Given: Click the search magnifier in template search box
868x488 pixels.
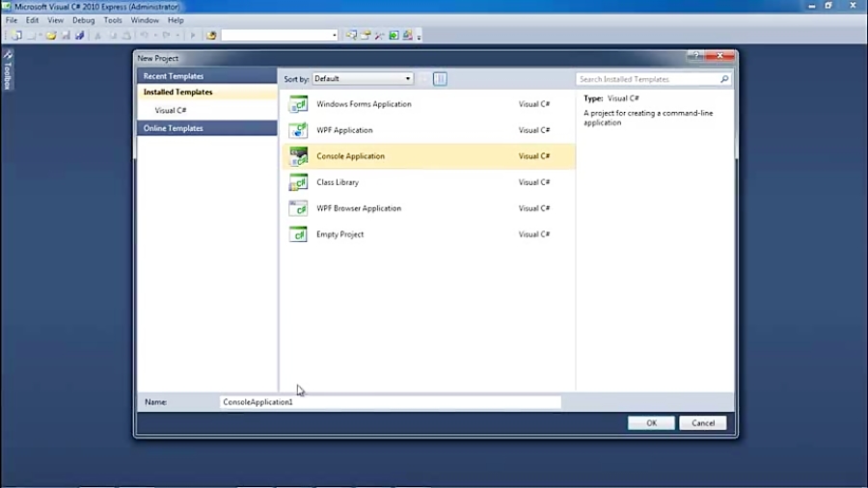Looking at the screenshot, I should point(724,79).
